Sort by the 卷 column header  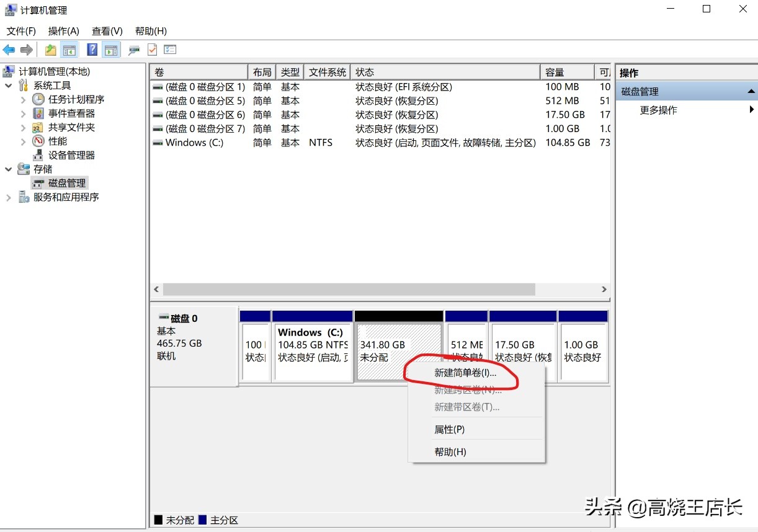199,72
